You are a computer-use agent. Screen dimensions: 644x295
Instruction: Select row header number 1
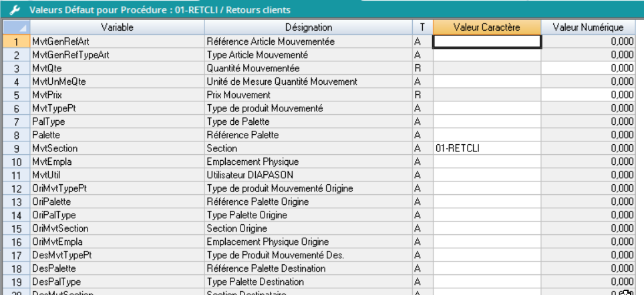coord(15,41)
